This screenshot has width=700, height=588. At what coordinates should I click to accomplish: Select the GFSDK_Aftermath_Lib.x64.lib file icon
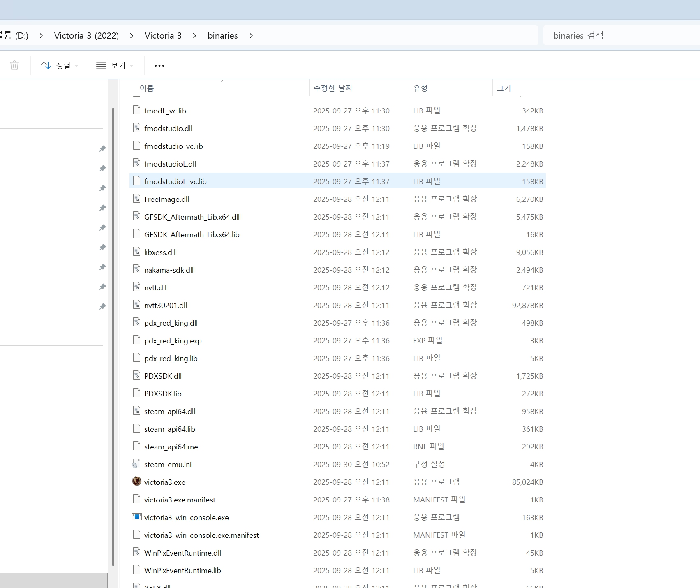point(136,234)
